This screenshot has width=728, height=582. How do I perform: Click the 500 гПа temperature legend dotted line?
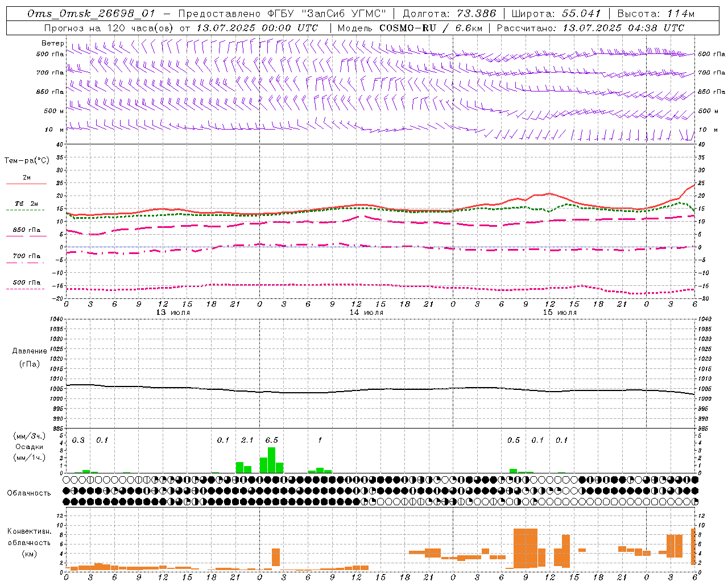(x=26, y=289)
